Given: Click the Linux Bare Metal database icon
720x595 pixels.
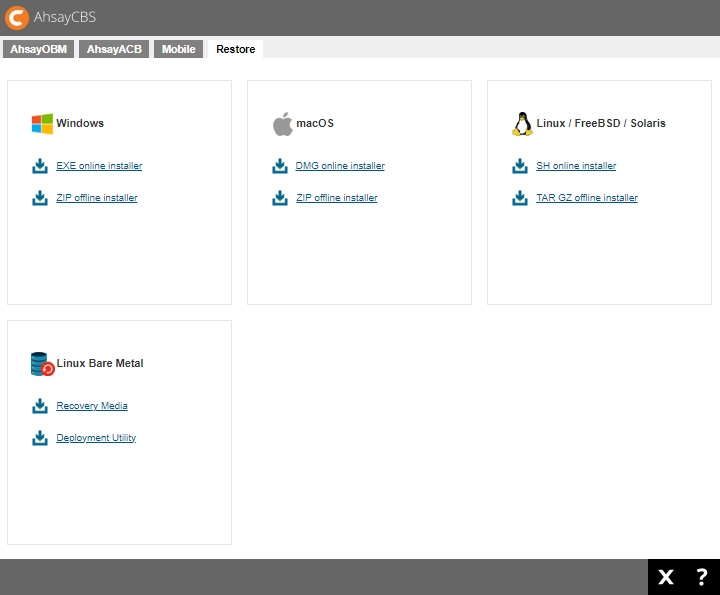Looking at the screenshot, I should point(42,364).
